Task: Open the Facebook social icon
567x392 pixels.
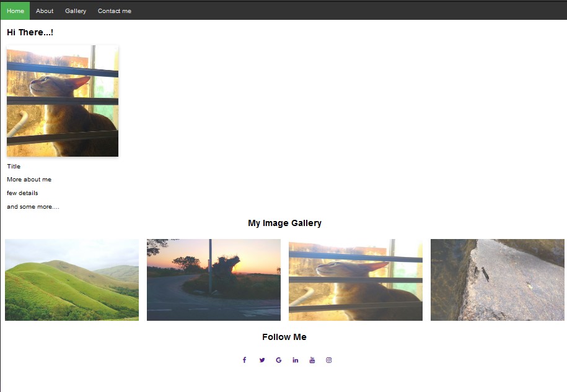Action: pos(244,360)
